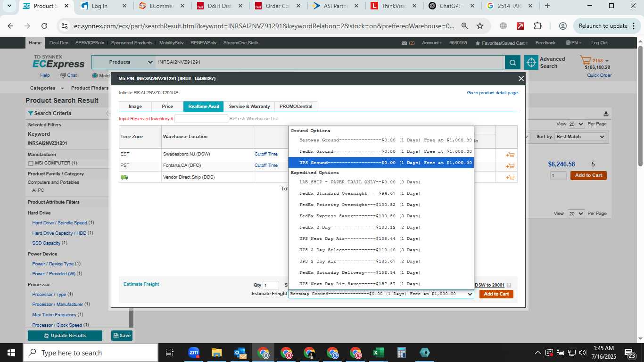Open File Explorer from the taskbar
Screen dimensions: 644x362
pos(216,353)
